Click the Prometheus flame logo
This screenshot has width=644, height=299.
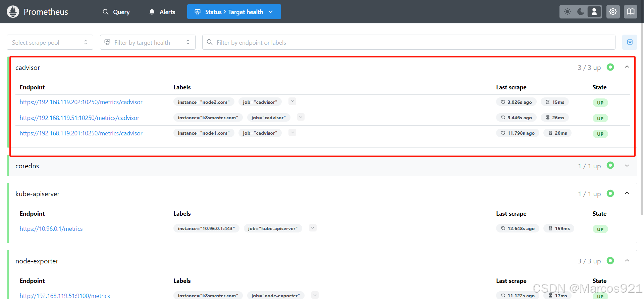point(13,12)
